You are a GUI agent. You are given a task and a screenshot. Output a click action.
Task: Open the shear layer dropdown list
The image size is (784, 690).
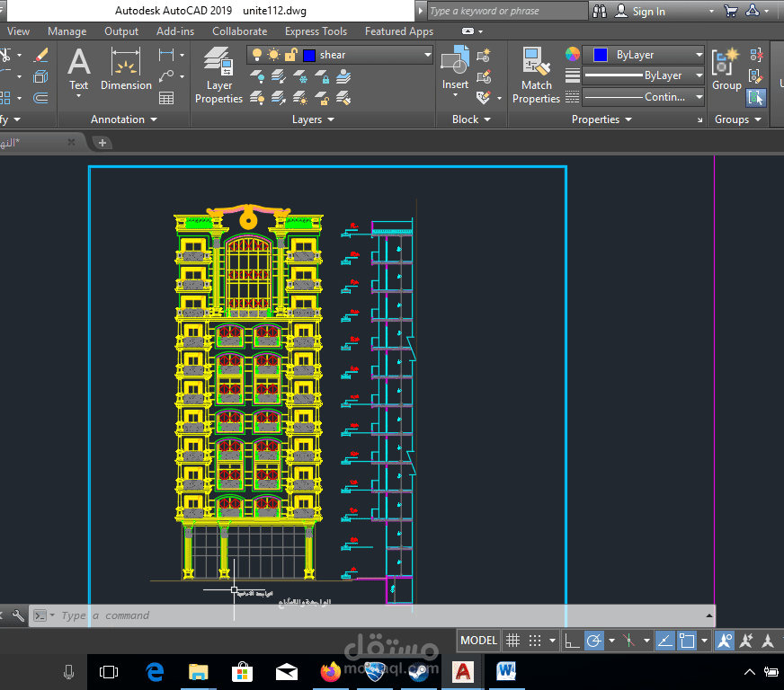click(427, 55)
